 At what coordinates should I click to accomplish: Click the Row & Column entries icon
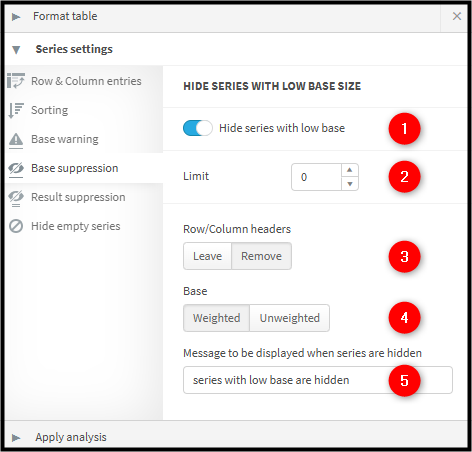point(16,81)
